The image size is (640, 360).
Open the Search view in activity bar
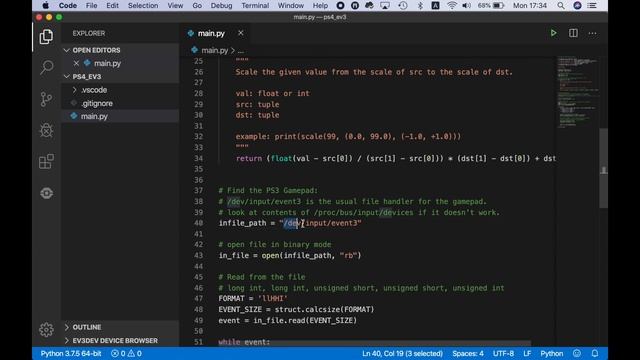point(46,67)
